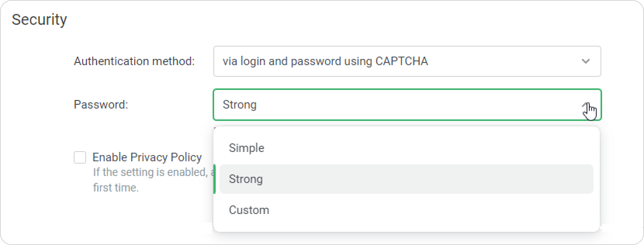Click the Custom row in the dropdown list

click(x=406, y=210)
